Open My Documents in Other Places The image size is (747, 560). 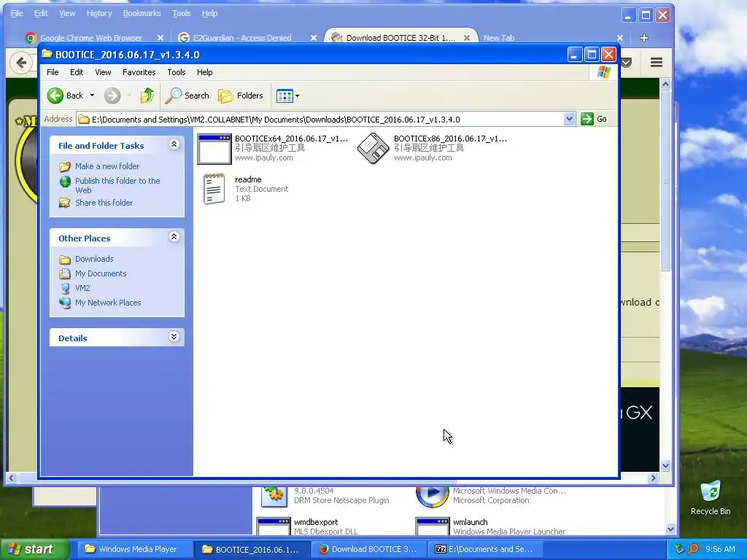101,274
